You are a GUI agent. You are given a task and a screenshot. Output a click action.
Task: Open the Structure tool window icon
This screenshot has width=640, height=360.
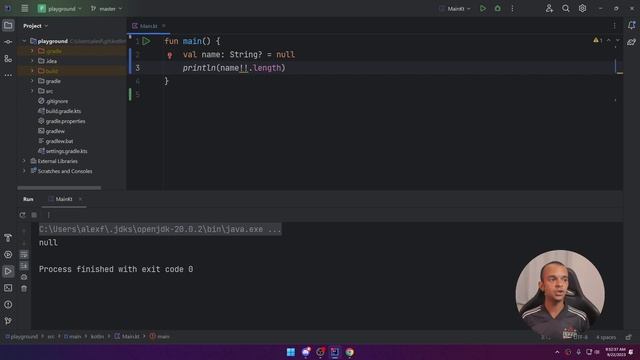click(x=8, y=59)
